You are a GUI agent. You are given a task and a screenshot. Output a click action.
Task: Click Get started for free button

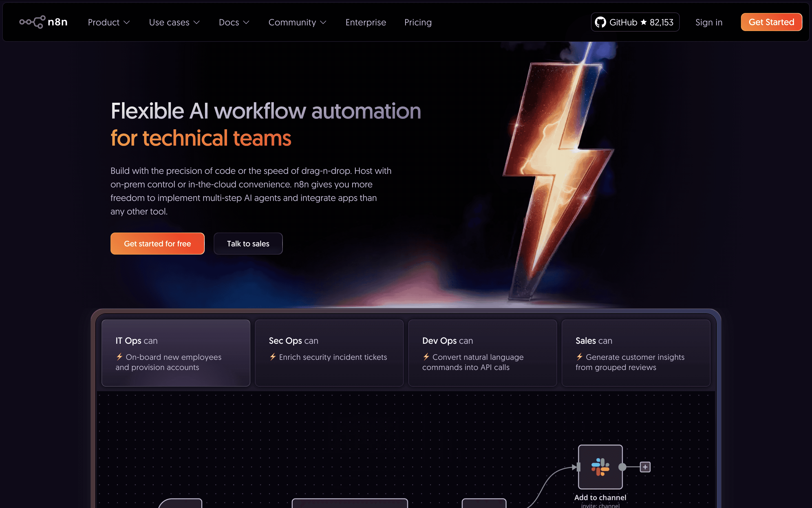pos(157,243)
